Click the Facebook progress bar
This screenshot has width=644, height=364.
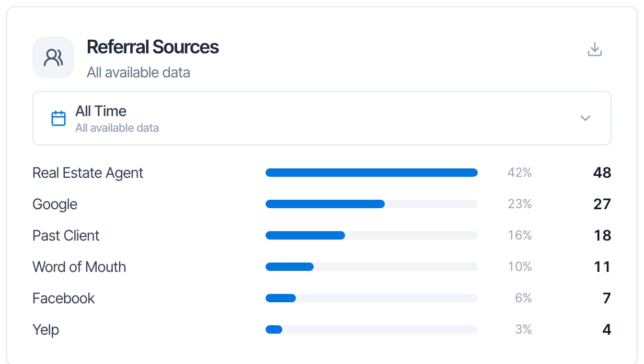[372, 298]
